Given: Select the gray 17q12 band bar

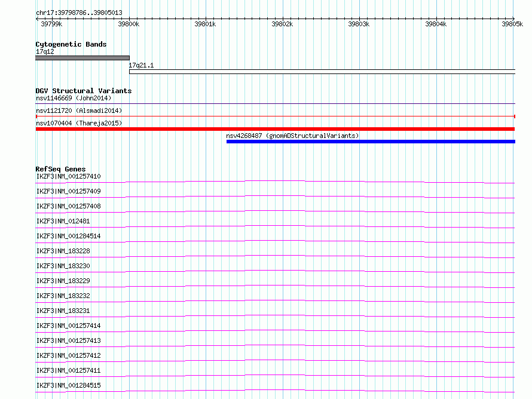Looking at the screenshot, I should (82, 58).
